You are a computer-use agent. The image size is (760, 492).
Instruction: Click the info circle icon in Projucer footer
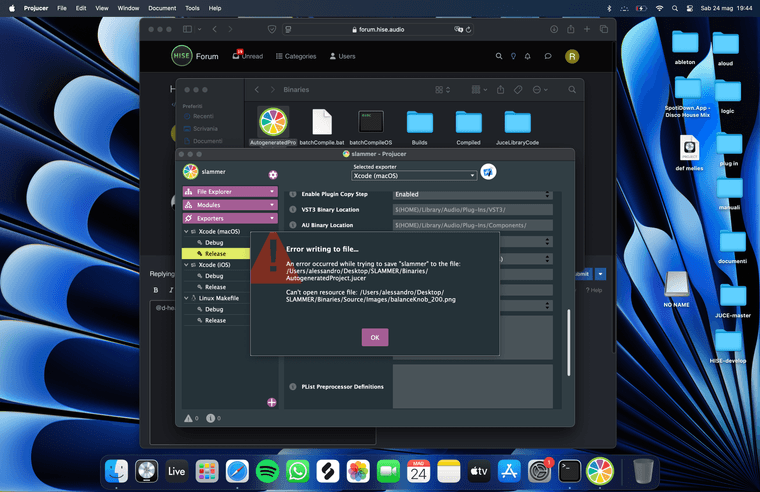(x=210, y=418)
